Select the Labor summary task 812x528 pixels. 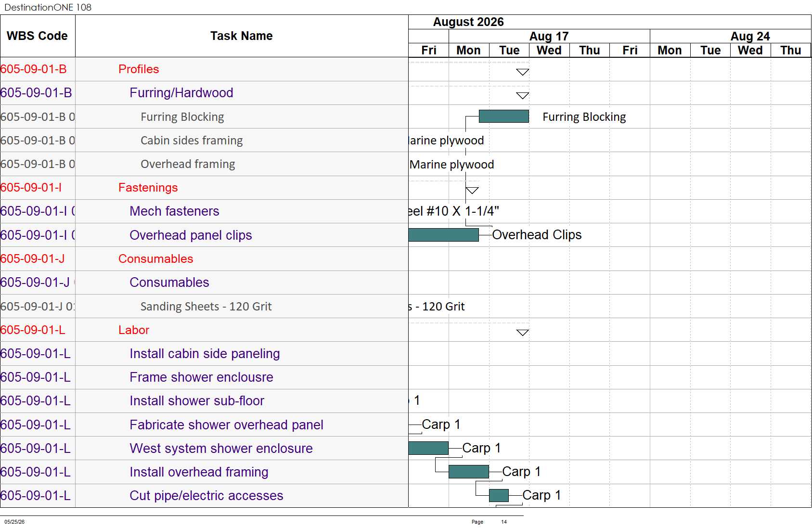pos(134,330)
